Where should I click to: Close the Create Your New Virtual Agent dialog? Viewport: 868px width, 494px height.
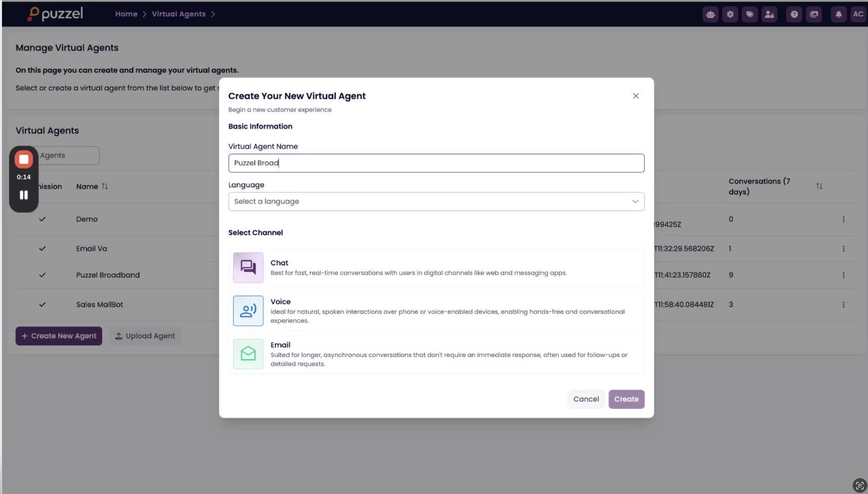coord(636,96)
